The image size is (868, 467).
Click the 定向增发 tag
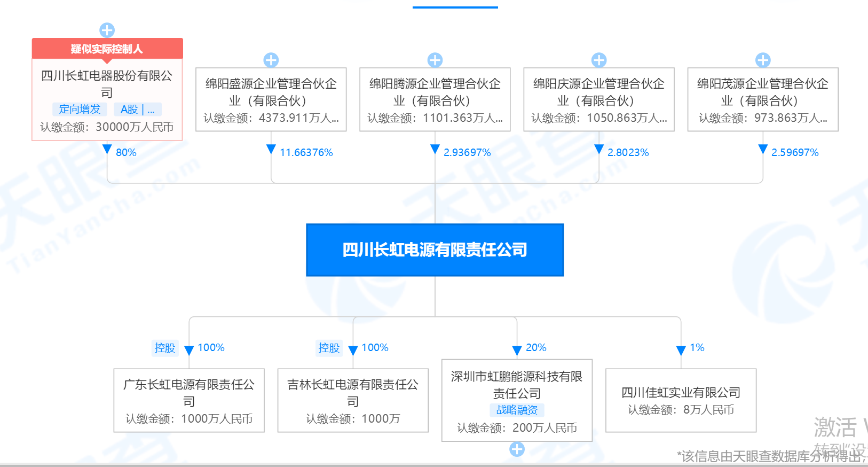point(80,109)
